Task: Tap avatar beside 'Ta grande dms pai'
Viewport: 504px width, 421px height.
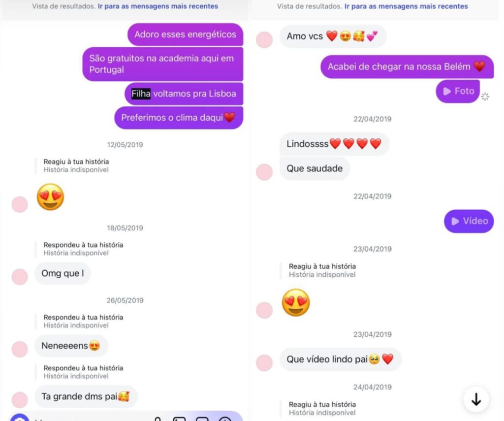Action: point(20,400)
